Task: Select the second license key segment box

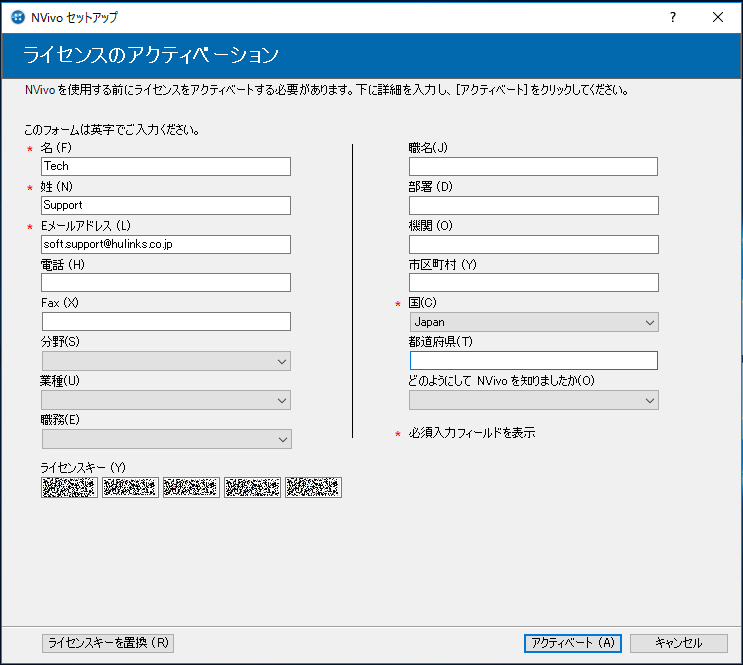Action: 130,487
